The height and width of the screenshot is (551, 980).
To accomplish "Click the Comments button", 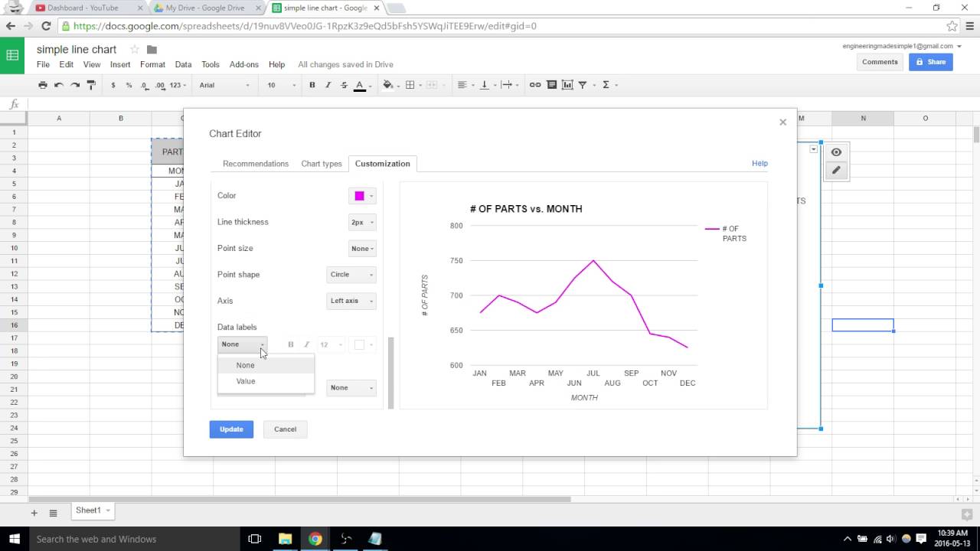I will [880, 62].
